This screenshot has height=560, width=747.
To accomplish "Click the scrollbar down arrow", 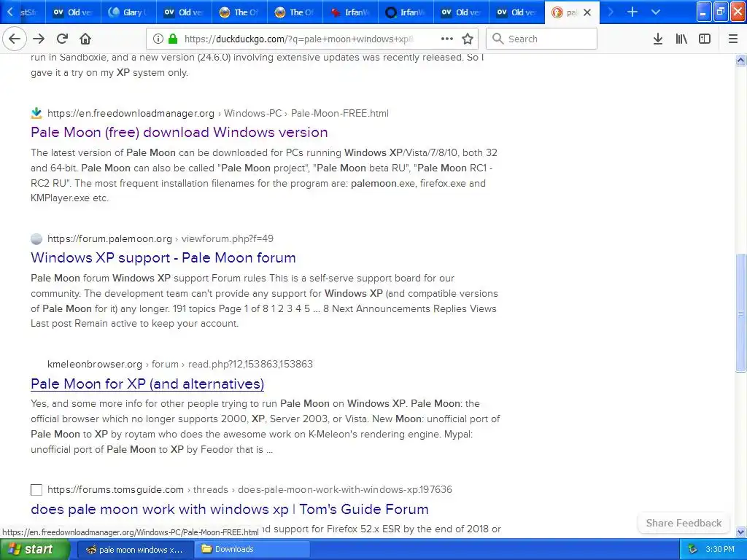I will (740, 532).
